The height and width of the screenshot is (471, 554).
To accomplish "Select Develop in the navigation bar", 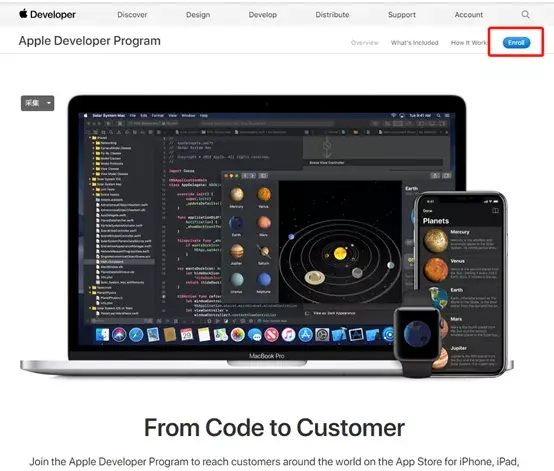I will point(263,15).
